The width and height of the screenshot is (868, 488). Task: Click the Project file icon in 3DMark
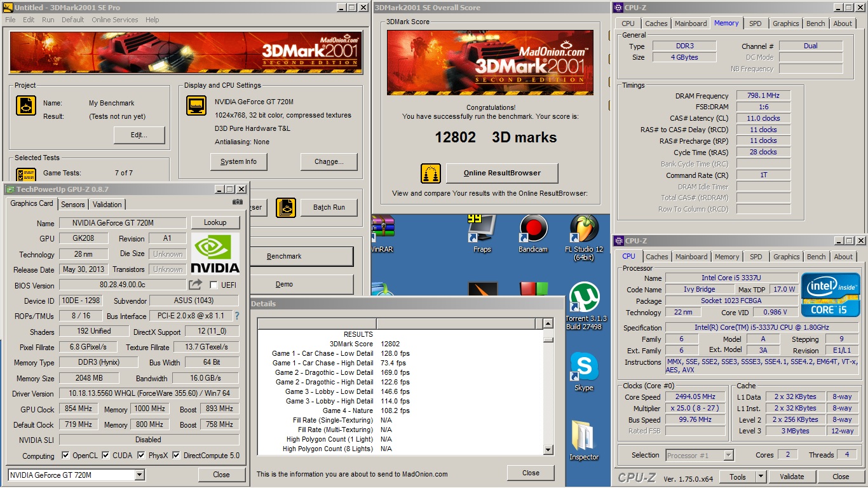click(x=26, y=105)
